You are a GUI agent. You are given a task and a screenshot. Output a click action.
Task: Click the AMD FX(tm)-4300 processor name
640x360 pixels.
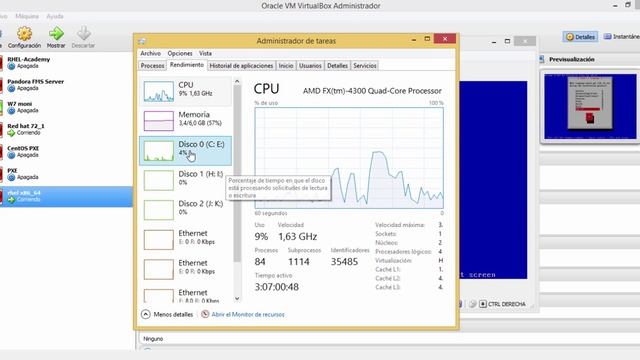click(x=372, y=91)
